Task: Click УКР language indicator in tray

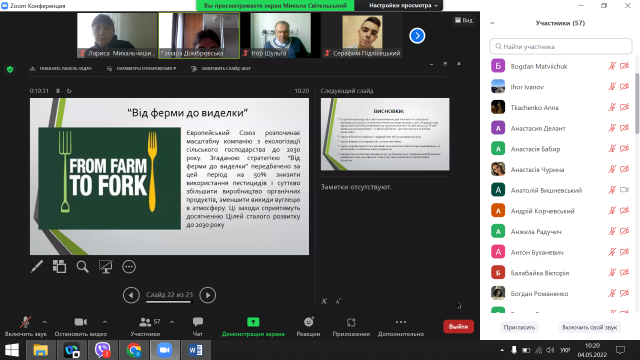Action: tap(565, 350)
